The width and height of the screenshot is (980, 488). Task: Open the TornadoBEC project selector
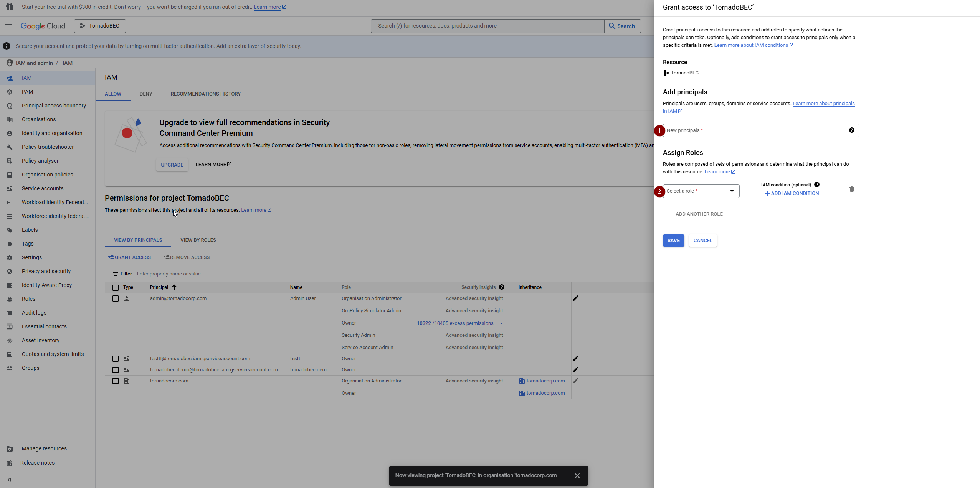click(x=100, y=26)
